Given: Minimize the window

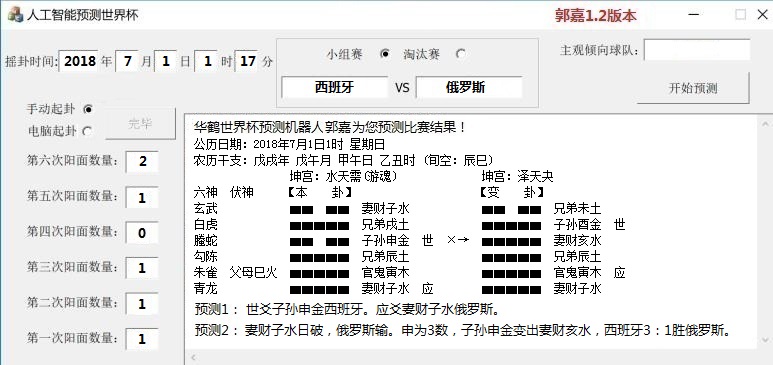Looking at the screenshot, I should point(694,15).
